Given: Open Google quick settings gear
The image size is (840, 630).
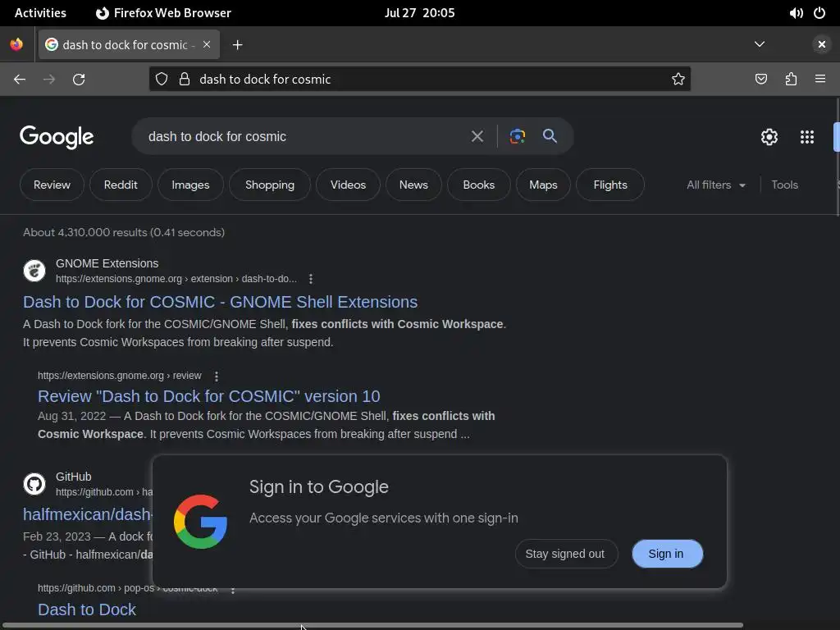Looking at the screenshot, I should click(x=769, y=137).
